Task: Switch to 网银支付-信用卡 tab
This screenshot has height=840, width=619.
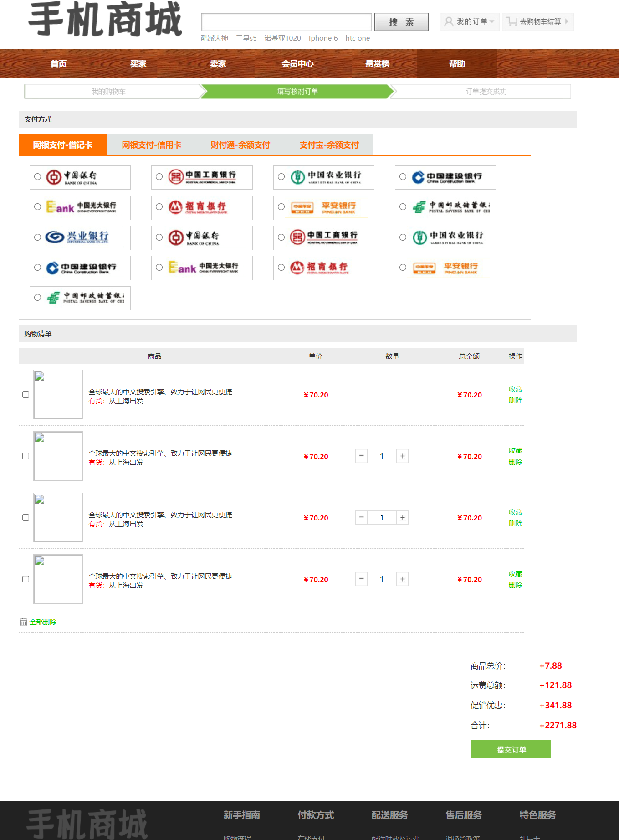Action: point(152,145)
